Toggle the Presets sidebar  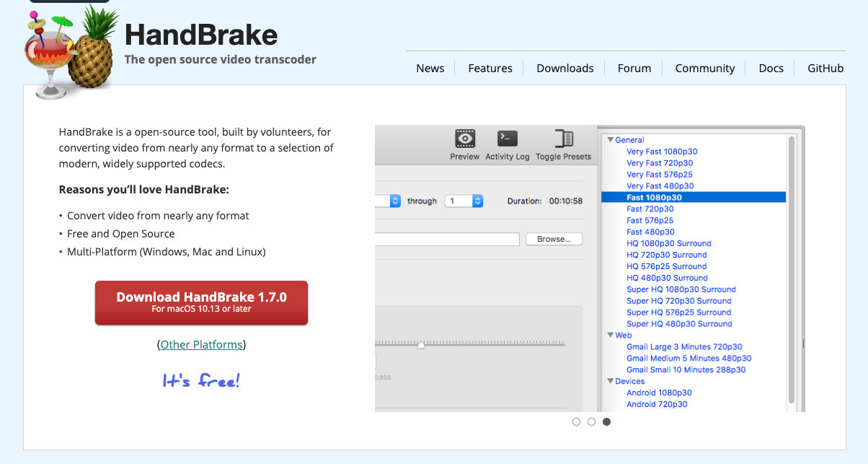(x=563, y=140)
